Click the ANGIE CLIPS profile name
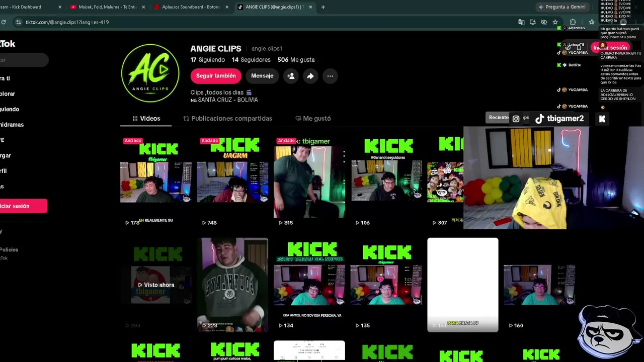This screenshot has width=644, height=362. click(216, 49)
